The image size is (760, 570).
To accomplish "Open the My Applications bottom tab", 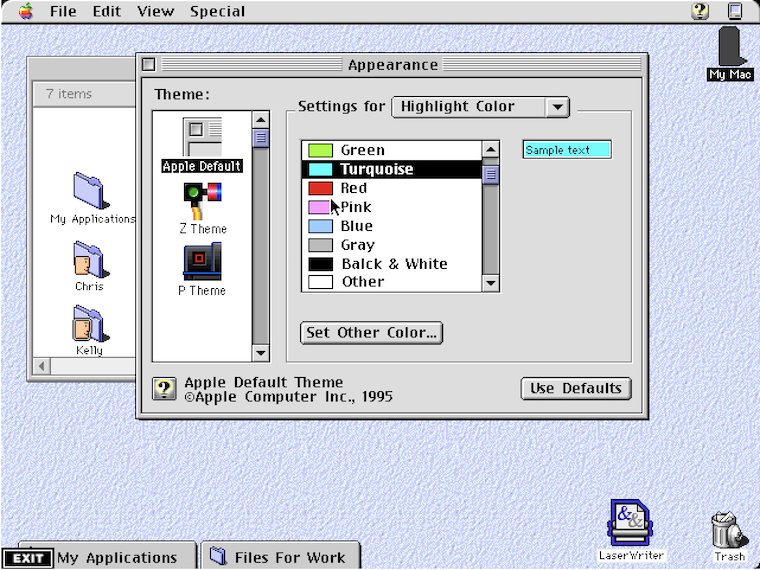I will 117,557.
